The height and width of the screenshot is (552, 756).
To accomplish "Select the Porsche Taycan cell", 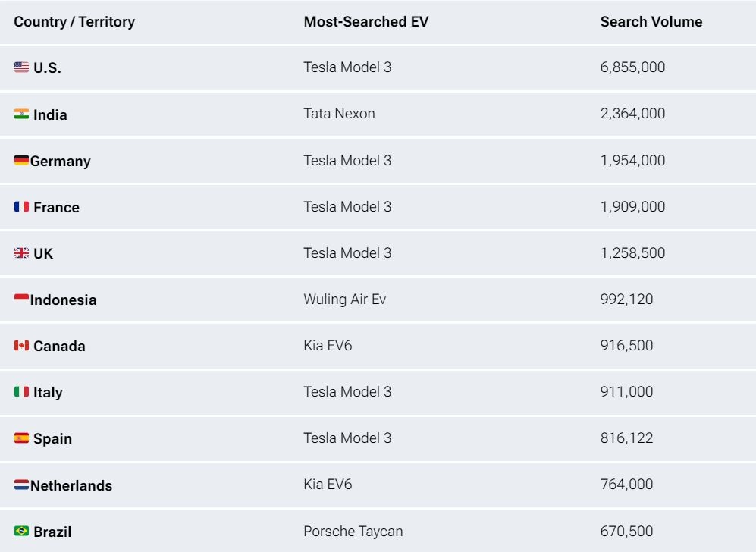I will point(353,531).
